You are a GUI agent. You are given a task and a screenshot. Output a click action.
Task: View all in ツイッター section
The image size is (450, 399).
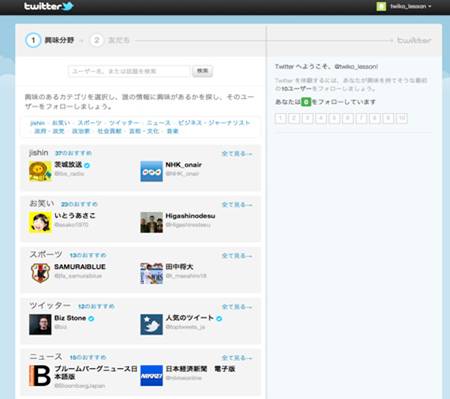click(x=237, y=307)
